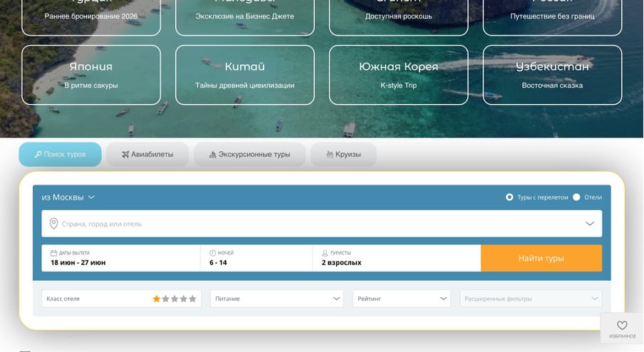Open the 'Доступная роскошь' card
The image size is (644, 352).
point(398,16)
